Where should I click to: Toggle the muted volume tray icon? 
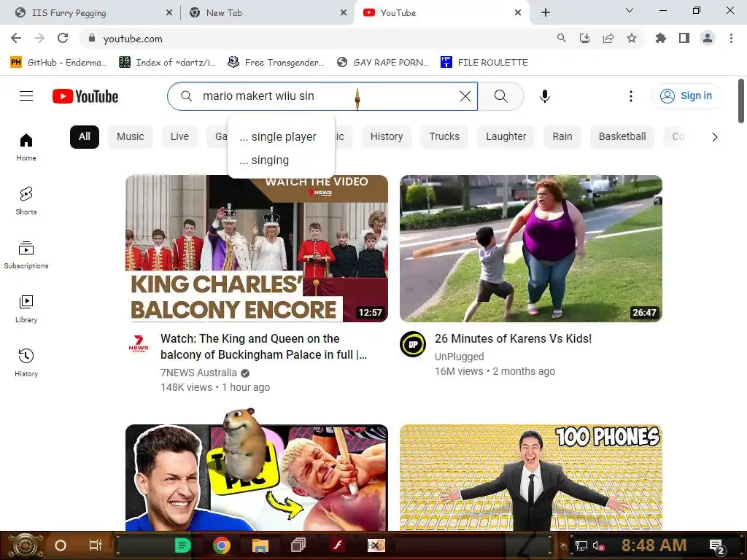coord(598,545)
